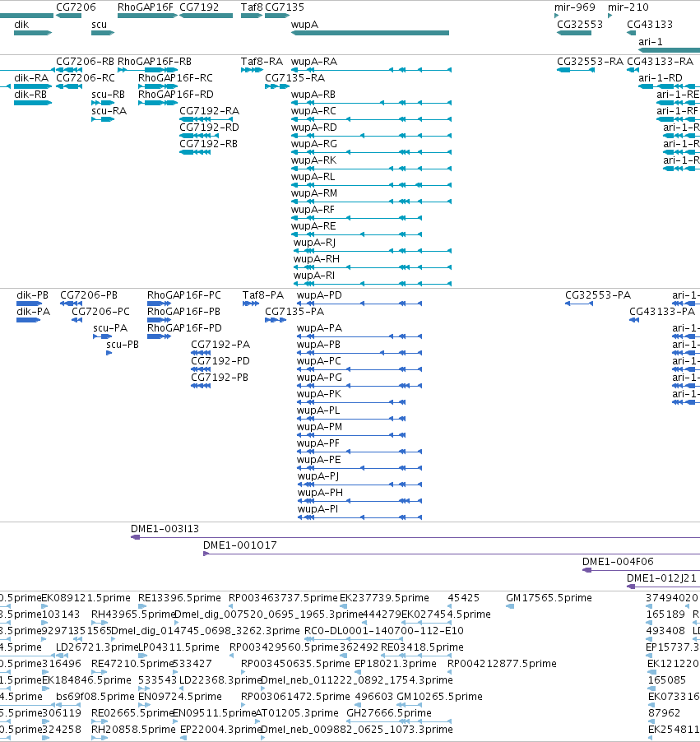The image size is (700, 742).
Task: Open the wupA-PH protein label
Action: pos(320,493)
